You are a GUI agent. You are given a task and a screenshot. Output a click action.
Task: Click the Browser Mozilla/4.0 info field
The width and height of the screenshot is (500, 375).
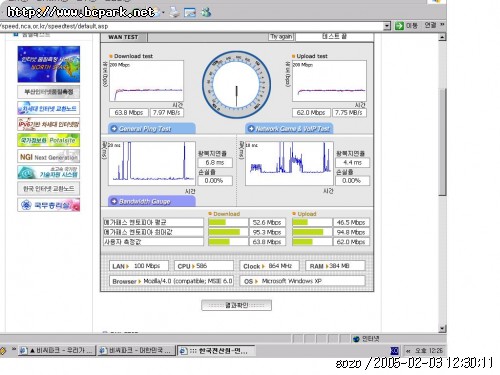[171, 281]
